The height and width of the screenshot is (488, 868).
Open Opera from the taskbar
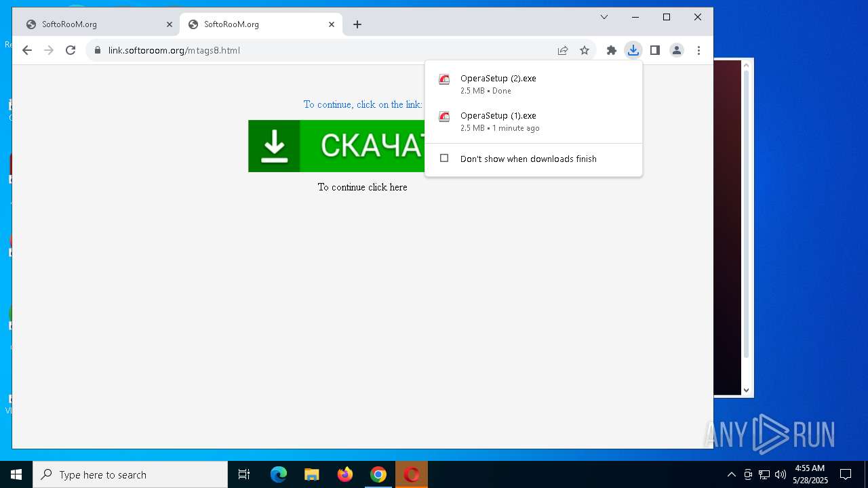[x=412, y=474]
